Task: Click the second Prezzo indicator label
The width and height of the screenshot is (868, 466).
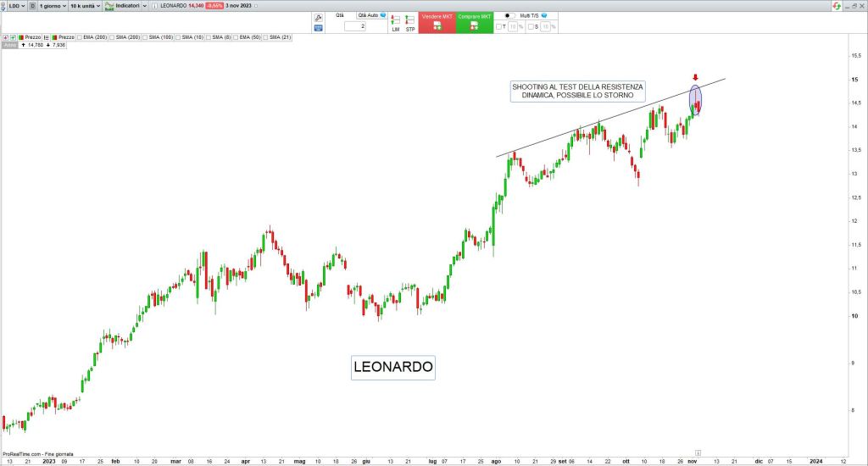Action: [66, 37]
